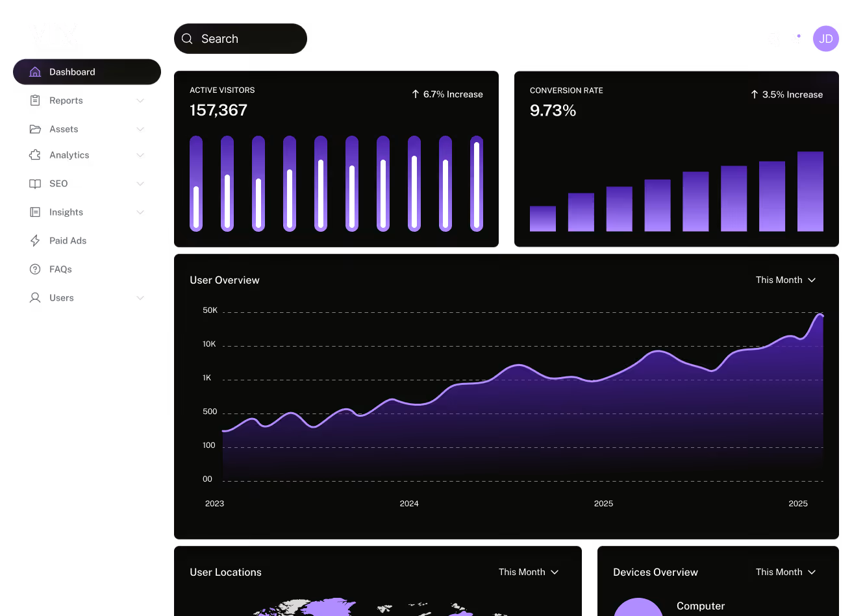The height and width of the screenshot is (616, 852).
Task: Click the 2024 x-axis label
Action: pos(409,504)
